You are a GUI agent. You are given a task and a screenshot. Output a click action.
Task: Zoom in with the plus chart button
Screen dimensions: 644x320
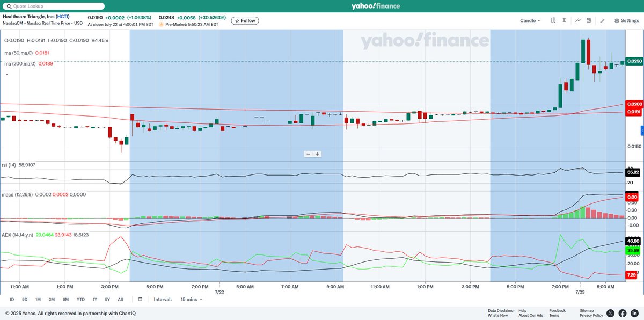point(317,154)
